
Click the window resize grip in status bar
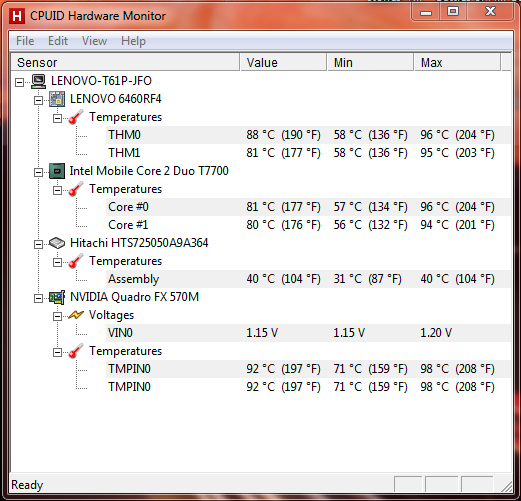click(x=507, y=487)
